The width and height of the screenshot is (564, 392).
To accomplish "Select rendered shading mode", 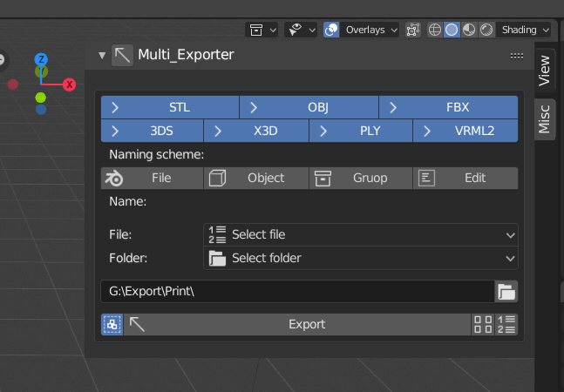I will pos(486,30).
